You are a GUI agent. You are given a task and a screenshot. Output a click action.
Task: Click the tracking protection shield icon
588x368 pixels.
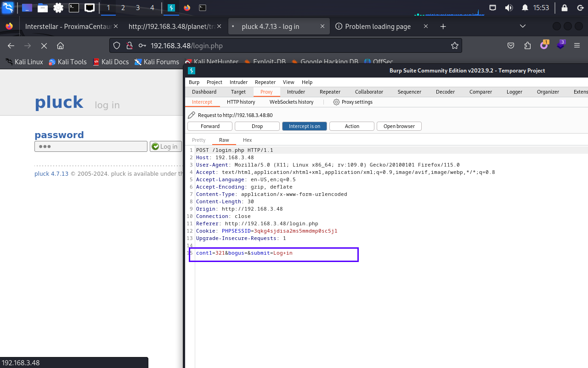pos(117,45)
